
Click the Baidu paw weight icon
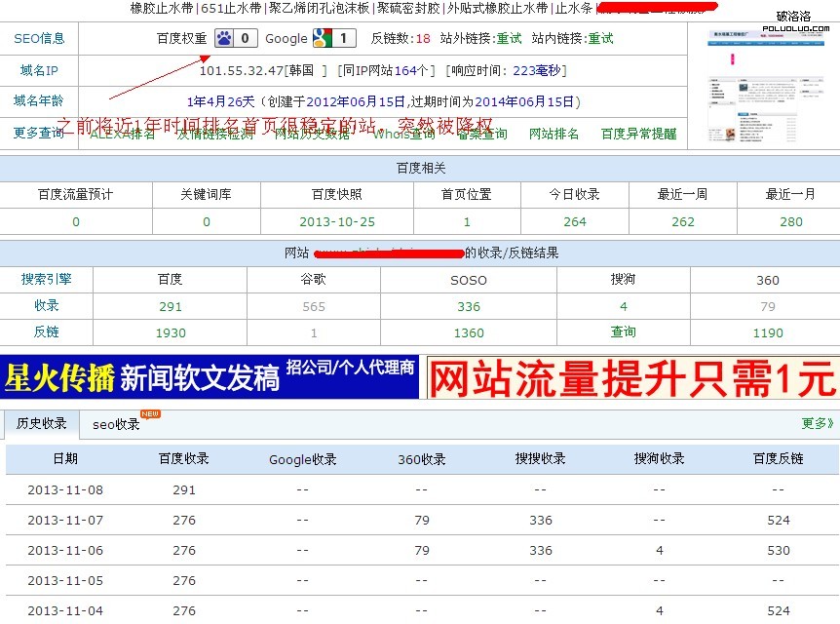point(224,38)
